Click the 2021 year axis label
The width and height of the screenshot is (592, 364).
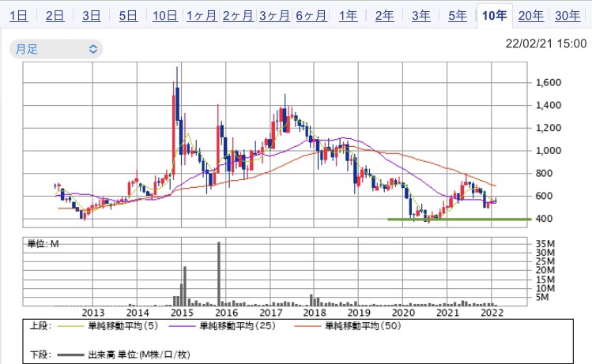pos(448,313)
